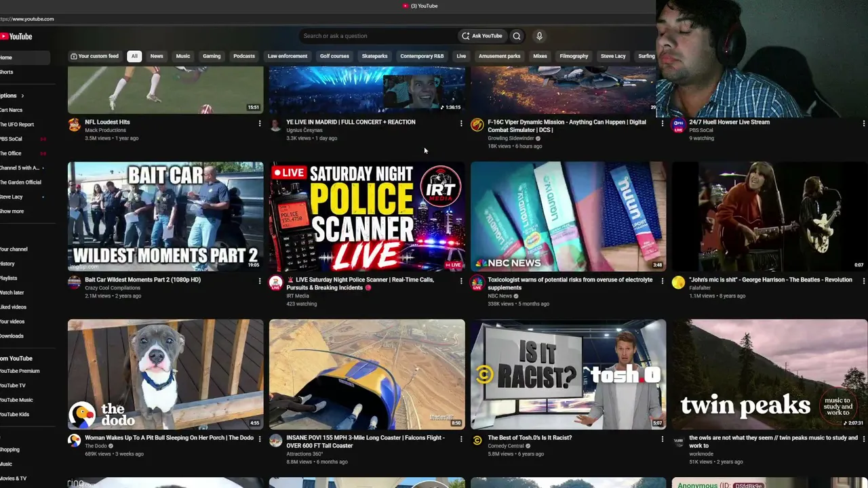Play the Bait Car Wildest Moments thumbnail
This screenshot has height=488, width=868.
[x=165, y=216]
